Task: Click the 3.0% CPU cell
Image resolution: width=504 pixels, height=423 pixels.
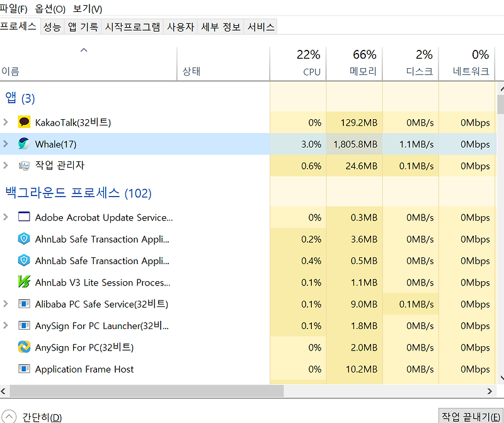Action: coord(298,144)
